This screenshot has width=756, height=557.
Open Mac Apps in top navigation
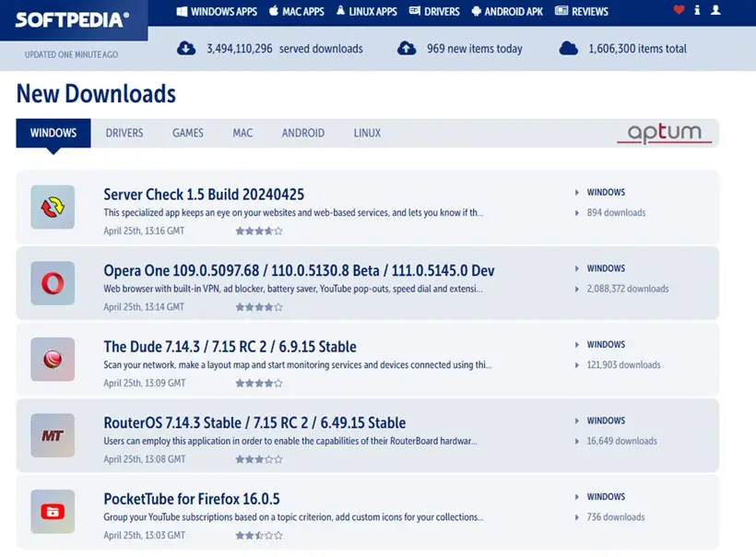(297, 12)
